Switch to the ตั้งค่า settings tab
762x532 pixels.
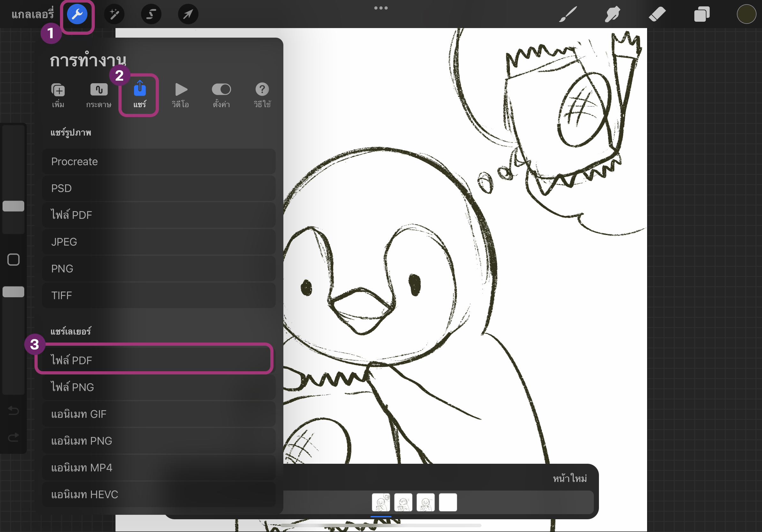point(221,95)
